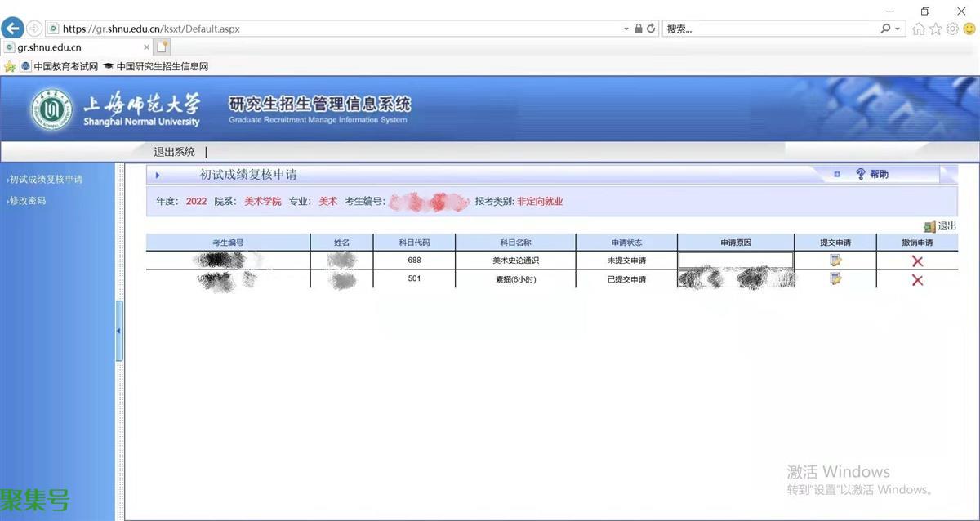Viewport: 980px width, 521px height.
Task: Open browser settings gear icon
Action: click(952, 29)
